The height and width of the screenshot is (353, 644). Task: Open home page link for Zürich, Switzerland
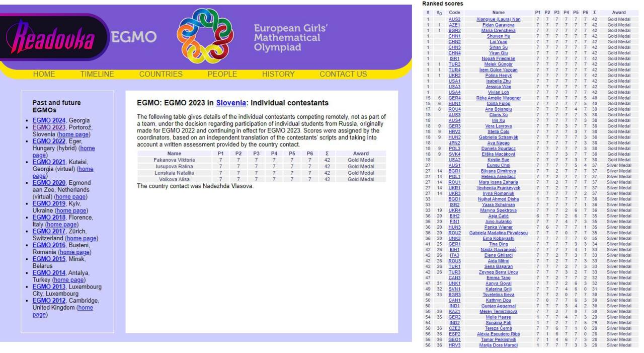coord(82,238)
